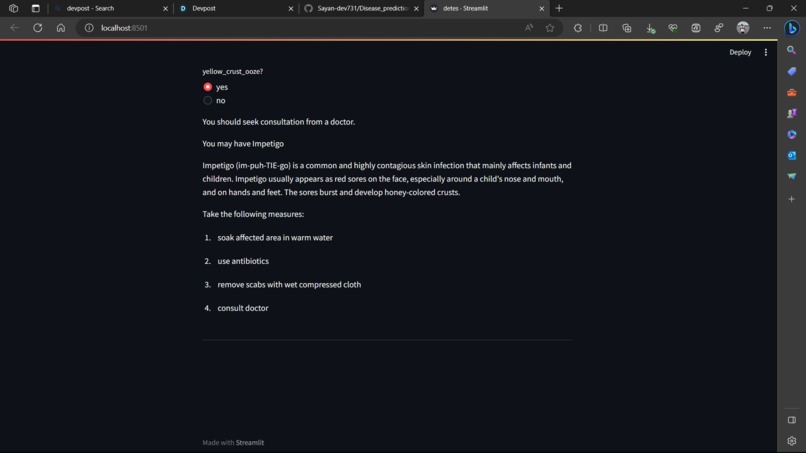Screen dimensions: 806x453
Task: Minimize the browser window
Action: [x=745, y=8]
